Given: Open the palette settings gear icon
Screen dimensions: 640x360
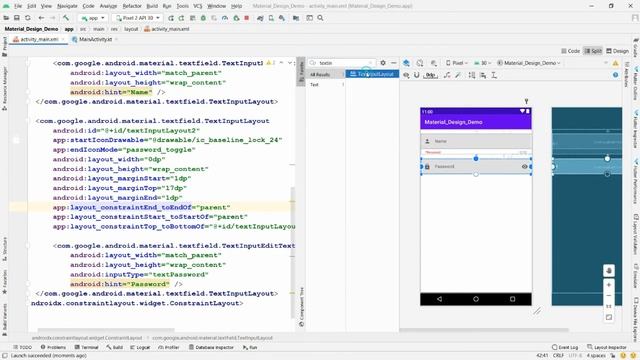Looking at the screenshot, I should [383, 63].
